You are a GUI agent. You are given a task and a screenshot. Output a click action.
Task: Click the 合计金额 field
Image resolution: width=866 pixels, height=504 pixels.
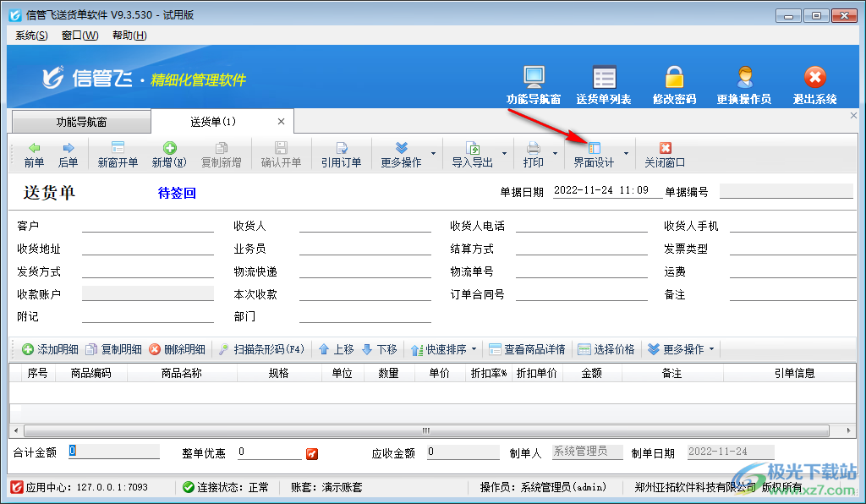tap(114, 452)
